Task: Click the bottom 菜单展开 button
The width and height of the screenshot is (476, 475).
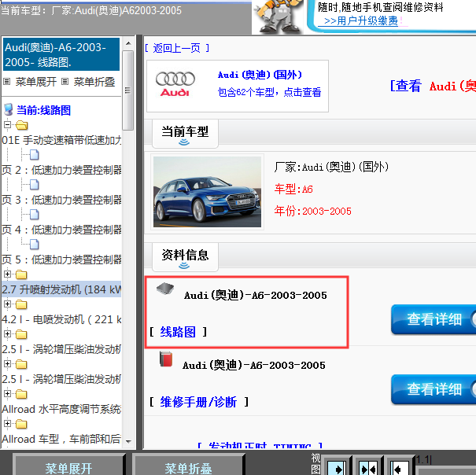Action: [x=69, y=466]
